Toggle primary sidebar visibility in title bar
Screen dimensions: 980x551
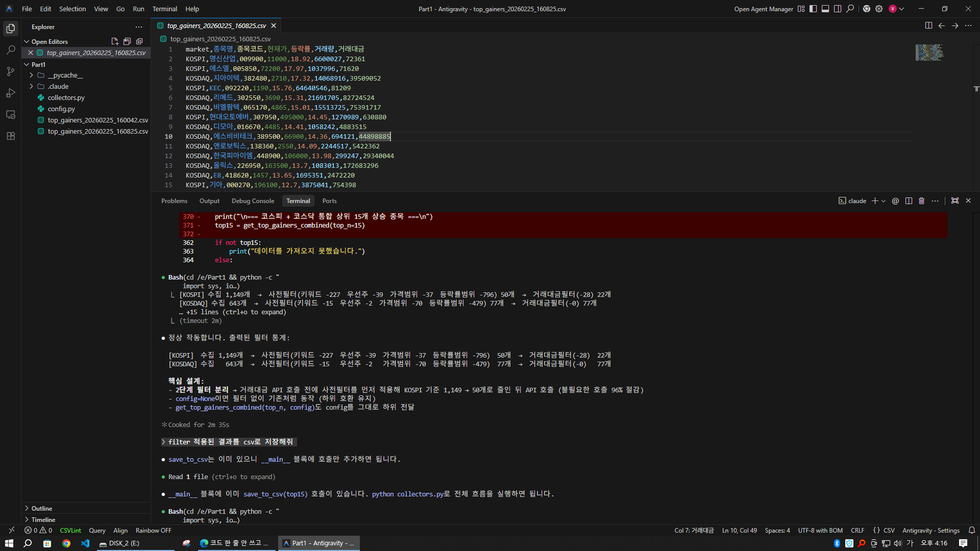(x=813, y=9)
